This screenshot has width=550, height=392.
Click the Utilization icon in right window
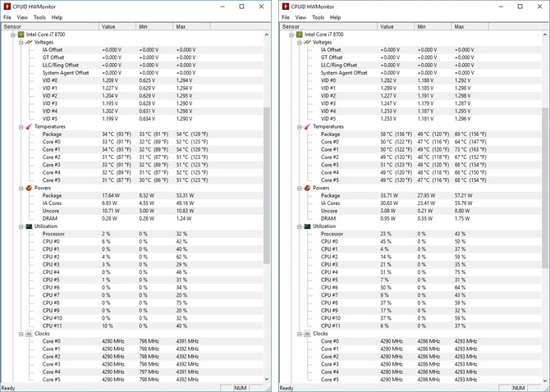tap(308, 226)
